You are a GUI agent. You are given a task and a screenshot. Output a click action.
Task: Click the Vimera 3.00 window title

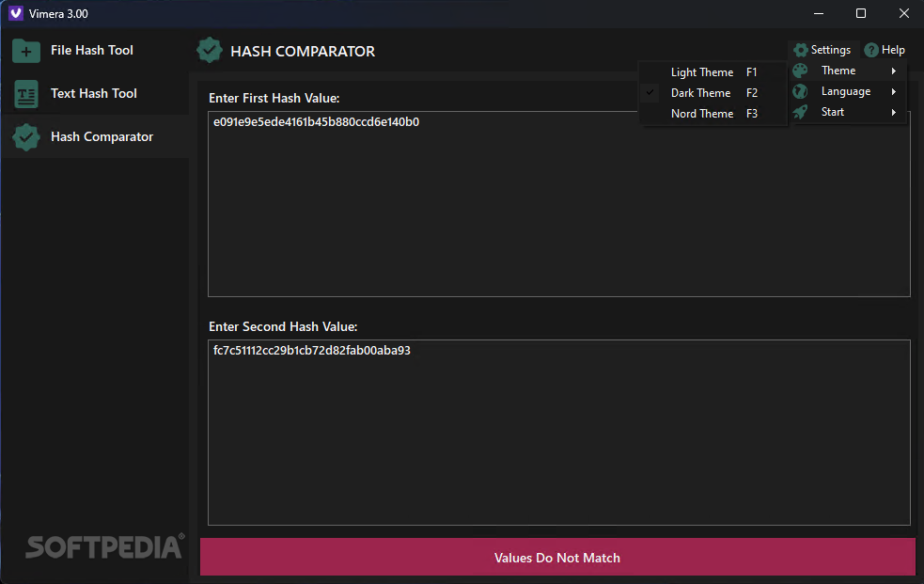coord(58,13)
